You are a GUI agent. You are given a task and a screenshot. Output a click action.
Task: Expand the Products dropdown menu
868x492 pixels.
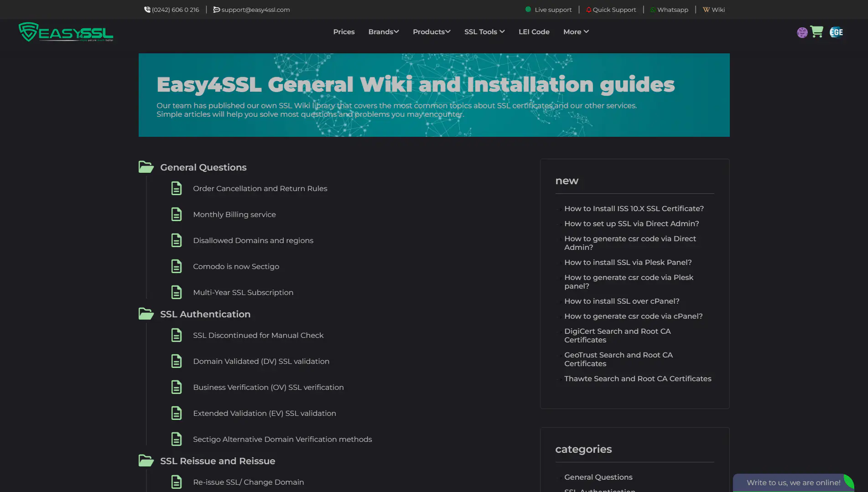[x=431, y=31]
